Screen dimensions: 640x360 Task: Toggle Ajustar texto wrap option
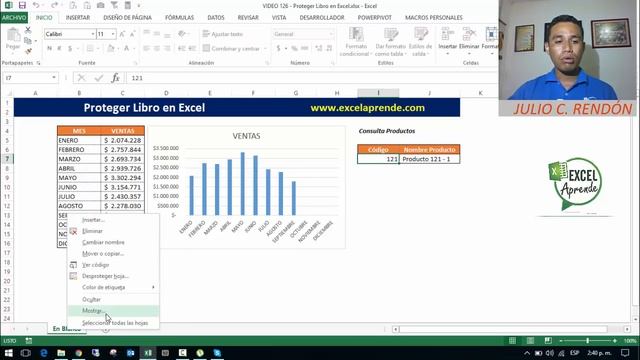pos(223,34)
